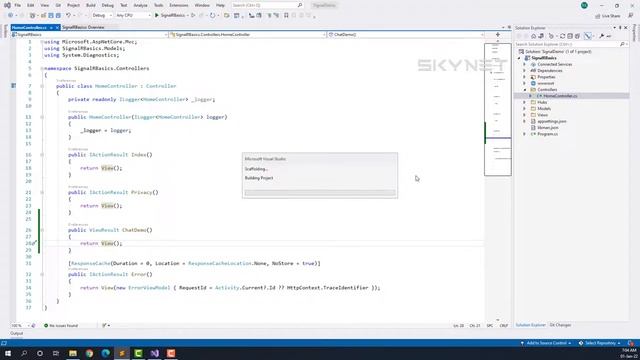
Task: Switch to Git Changes panel tab
Action: coord(560,325)
